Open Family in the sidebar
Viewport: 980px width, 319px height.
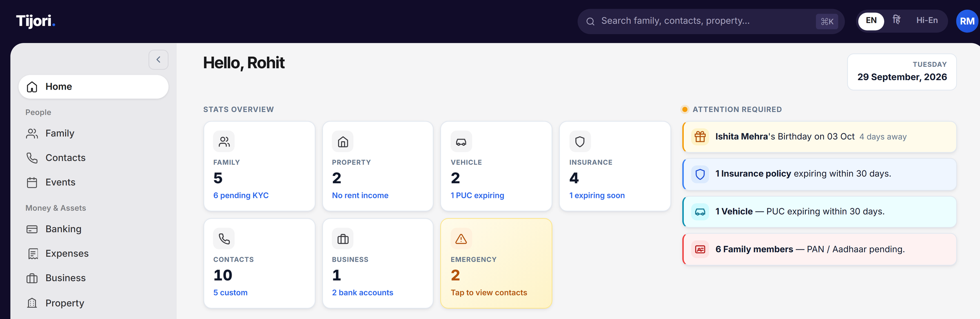(x=94, y=134)
